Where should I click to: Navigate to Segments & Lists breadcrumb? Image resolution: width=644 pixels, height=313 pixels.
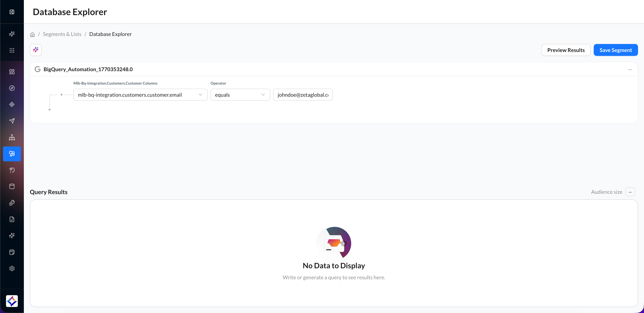[x=62, y=34]
